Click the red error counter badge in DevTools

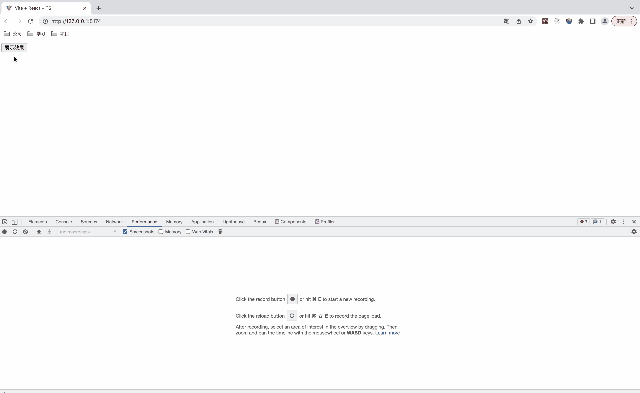[583, 222]
